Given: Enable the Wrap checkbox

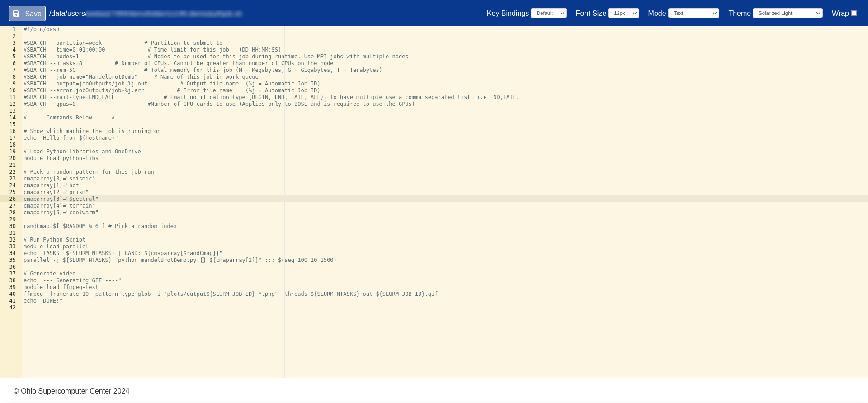Looking at the screenshot, I should 854,13.
